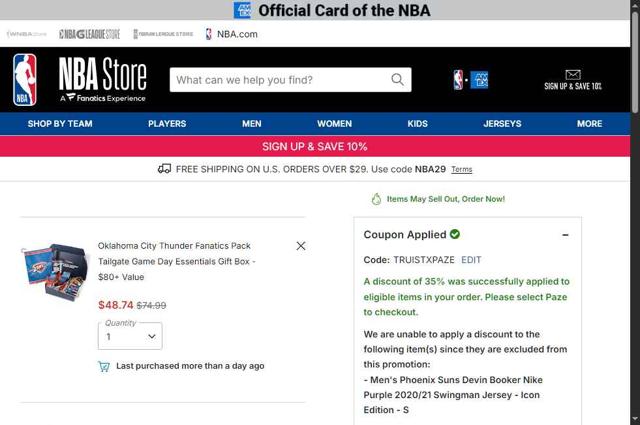Viewport: 640px width, 425px height.
Task: Open the Men menu
Action: point(251,124)
